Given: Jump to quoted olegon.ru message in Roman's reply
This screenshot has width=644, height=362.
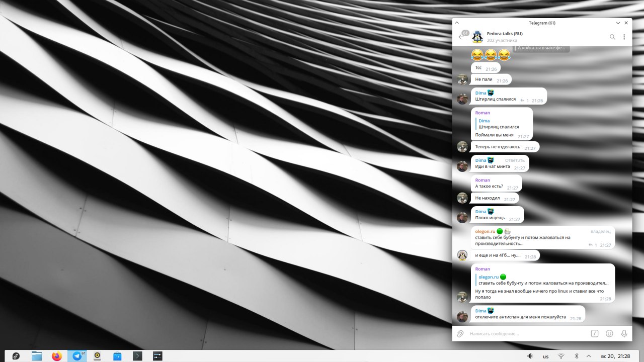Looking at the screenshot, I should [x=543, y=280].
